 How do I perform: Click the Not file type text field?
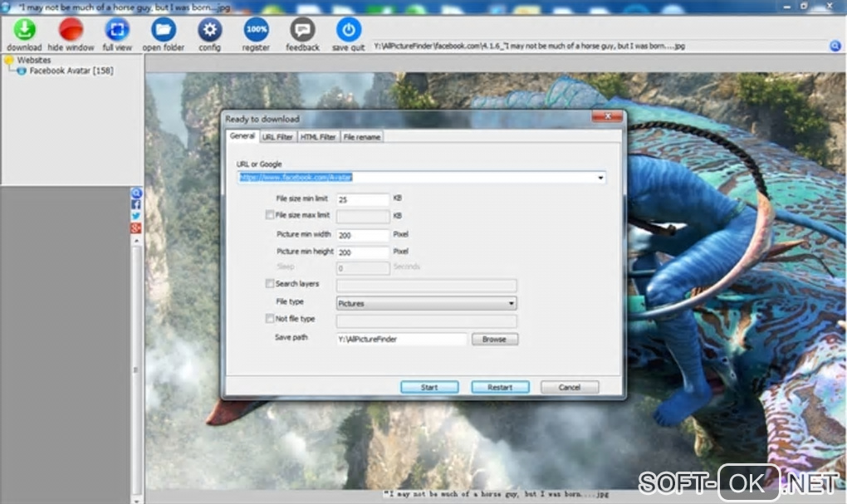[x=426, y=321]
